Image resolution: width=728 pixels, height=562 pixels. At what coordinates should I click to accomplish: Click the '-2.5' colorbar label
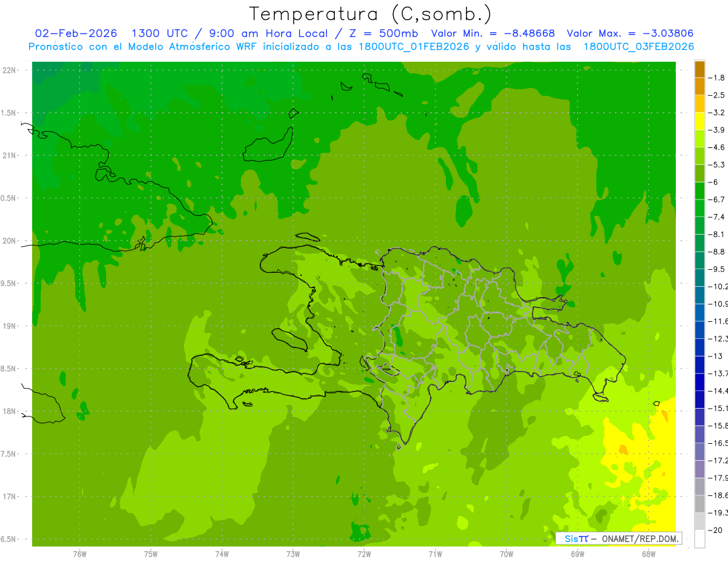tap(716, 95)
